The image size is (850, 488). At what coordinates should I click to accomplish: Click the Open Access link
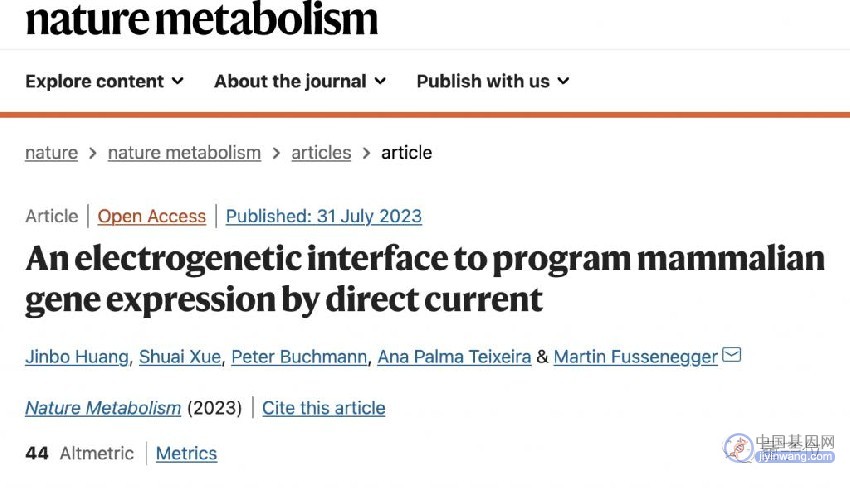click(152, 216)
